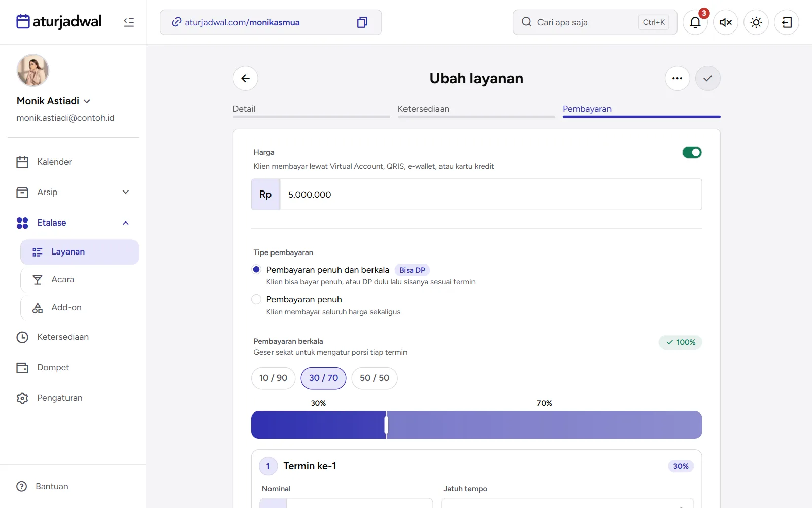
Task: Open Pengaturan settings
Action: click(73, 398)
